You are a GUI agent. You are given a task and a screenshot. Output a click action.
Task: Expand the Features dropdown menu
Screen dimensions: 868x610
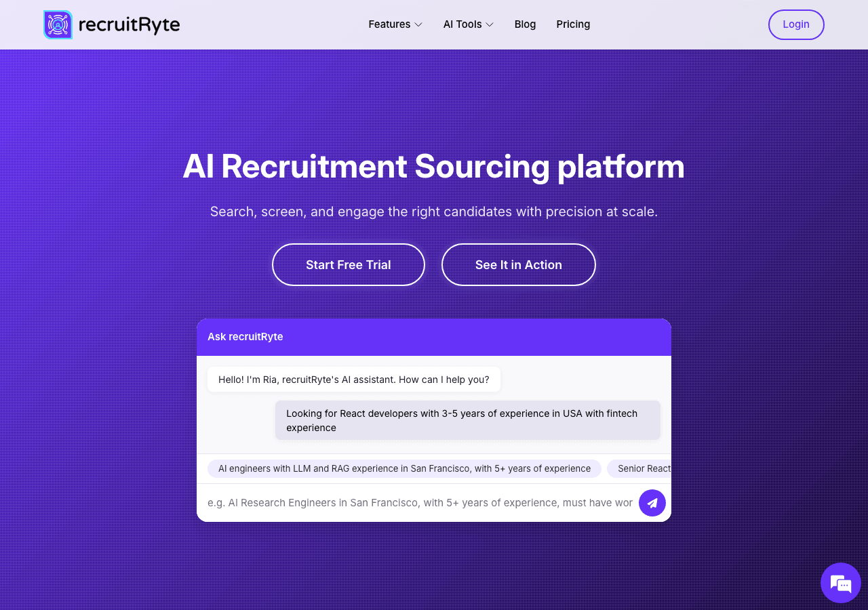coord(395,24)
